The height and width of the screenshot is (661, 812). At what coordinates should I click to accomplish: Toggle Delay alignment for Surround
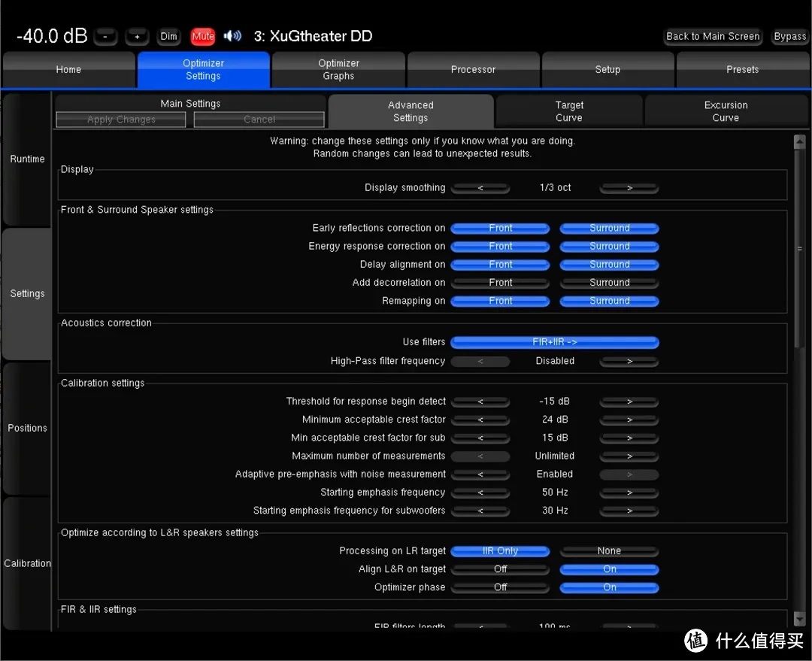point(610,264)
